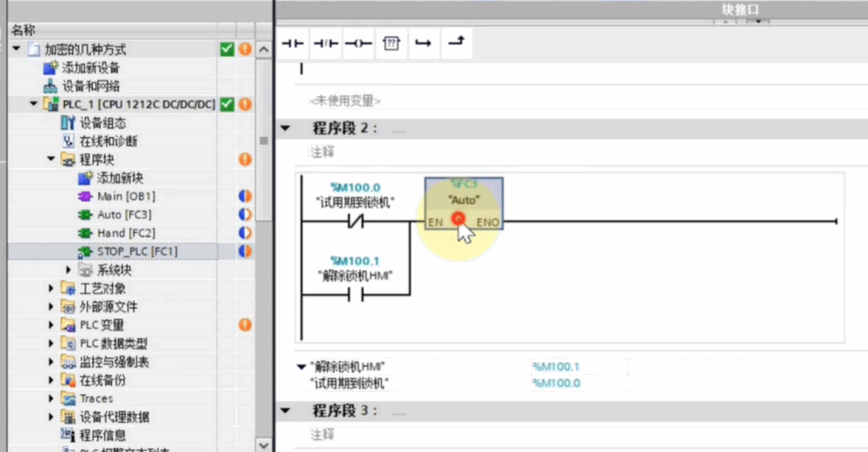This screenshot has height=452, width=868.
Task: Click the open branch icon
Action: point(423,44)
